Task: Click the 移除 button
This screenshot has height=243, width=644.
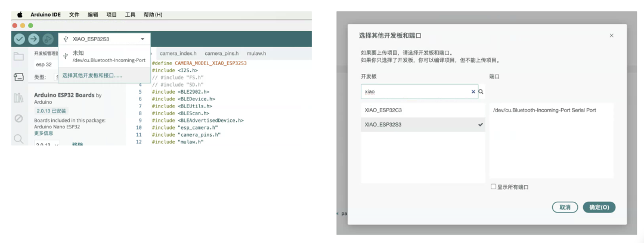Action: click(78, 144)
